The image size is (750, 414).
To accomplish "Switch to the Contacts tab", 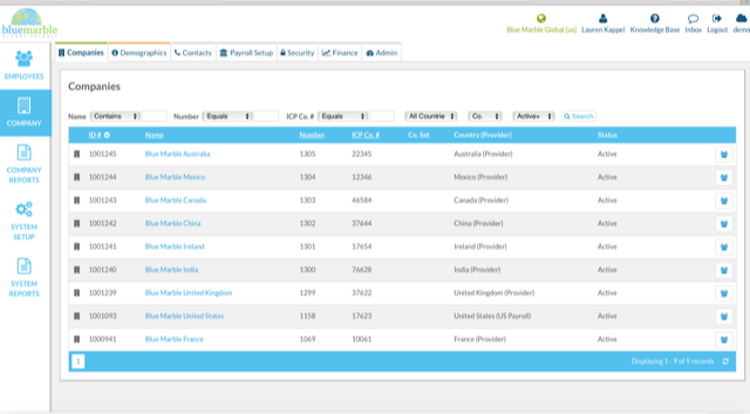I will 193,53.
